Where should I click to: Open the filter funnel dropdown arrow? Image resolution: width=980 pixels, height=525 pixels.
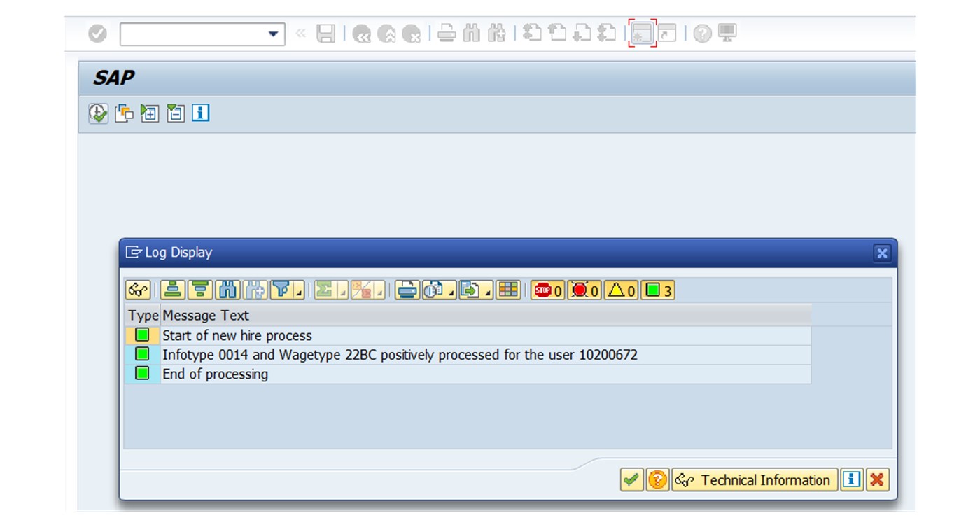click(299, 291)
